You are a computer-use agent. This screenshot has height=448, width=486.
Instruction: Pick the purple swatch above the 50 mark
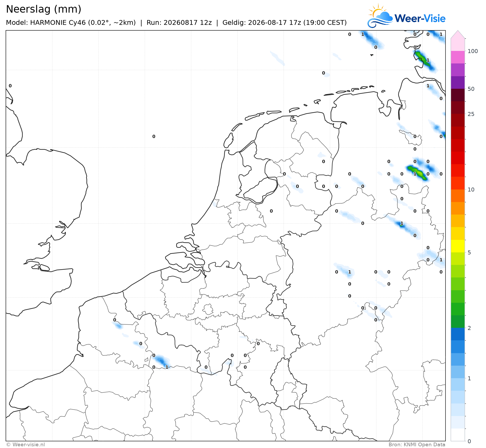click(458, 83)
